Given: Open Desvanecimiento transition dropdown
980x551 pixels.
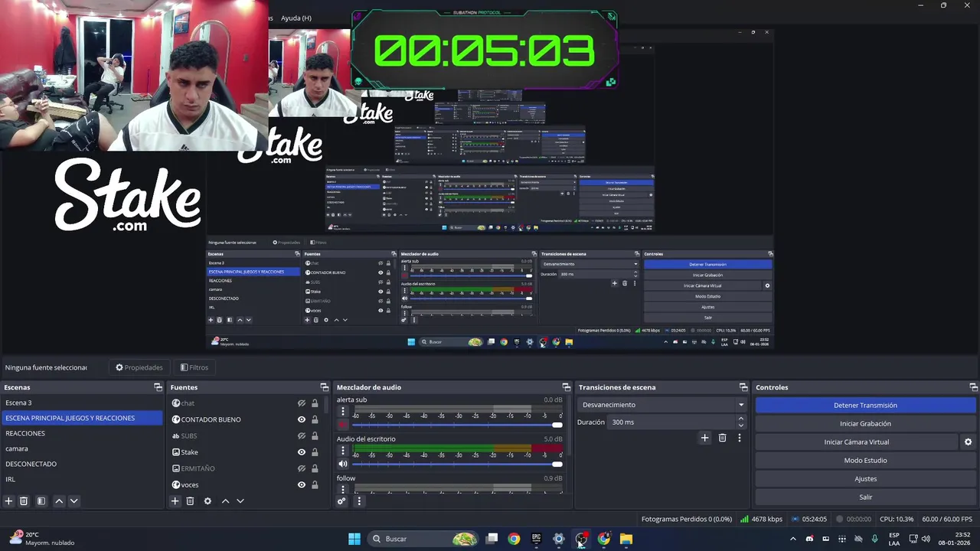Looking at the screenshot, I should click(663, 405).
